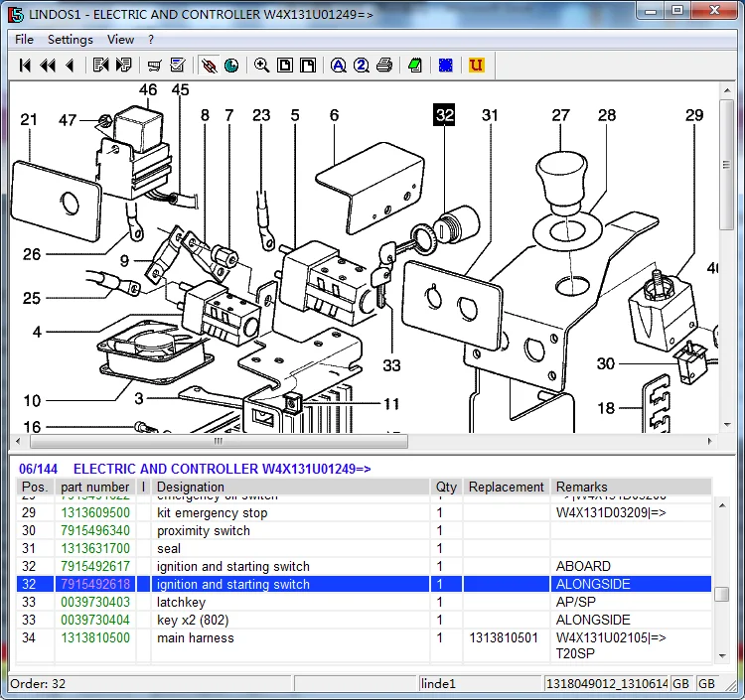Click the orange U icon
This screenshot has width=745, height=700.
(x=476, y=66)
